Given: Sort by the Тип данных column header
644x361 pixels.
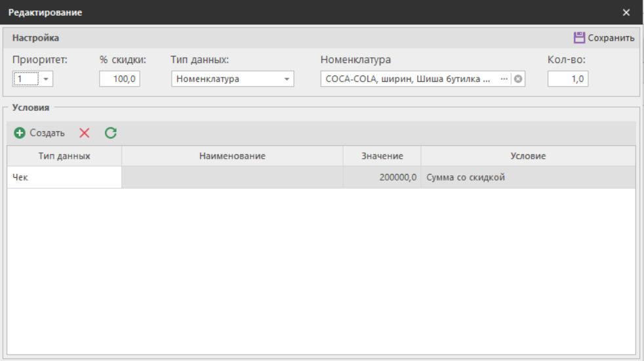Looking at the screenshot, I should 64,156.
